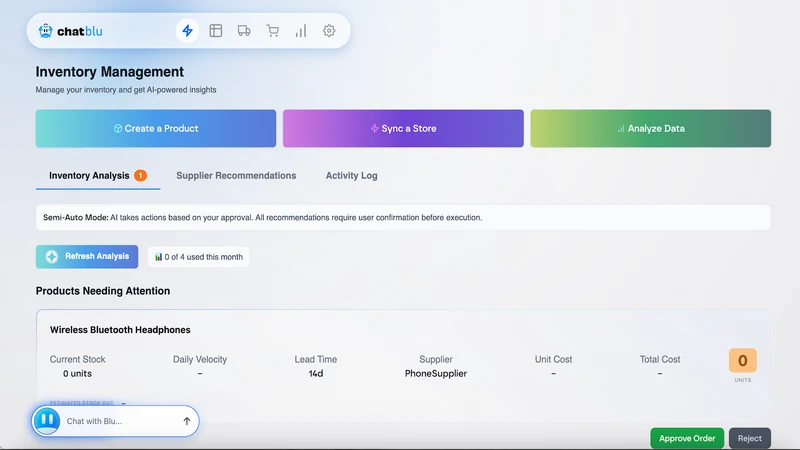Open the lightning bolt nav icon
Image resolution: width=800 pixels, height=450 pixels.
(x=187, y=31)
